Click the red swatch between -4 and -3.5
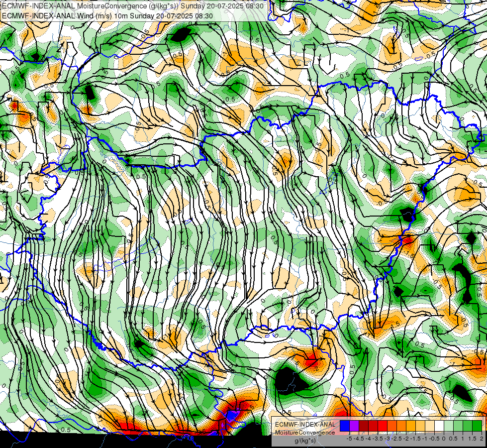Image resolution: width=487 pixels, height=448 pixels. click(x=373, y=426)
